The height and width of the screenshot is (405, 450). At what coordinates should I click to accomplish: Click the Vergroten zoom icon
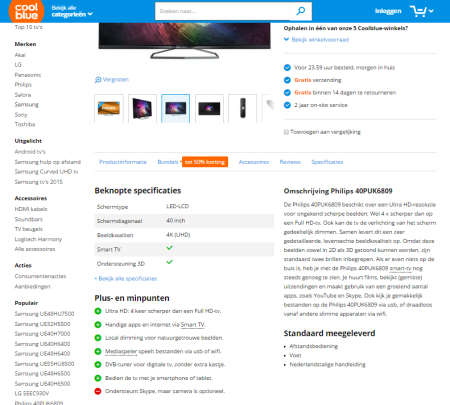pyautogui.click(x=98, y=80)
